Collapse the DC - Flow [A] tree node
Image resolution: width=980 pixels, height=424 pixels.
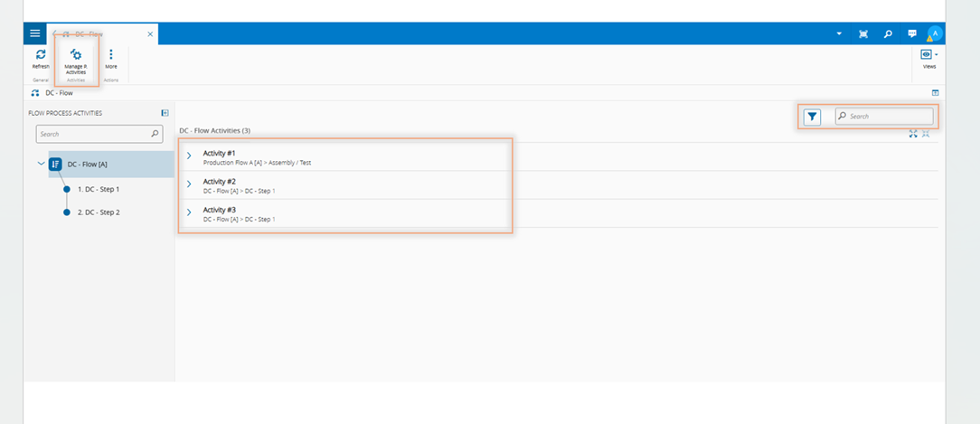point(42,164)
